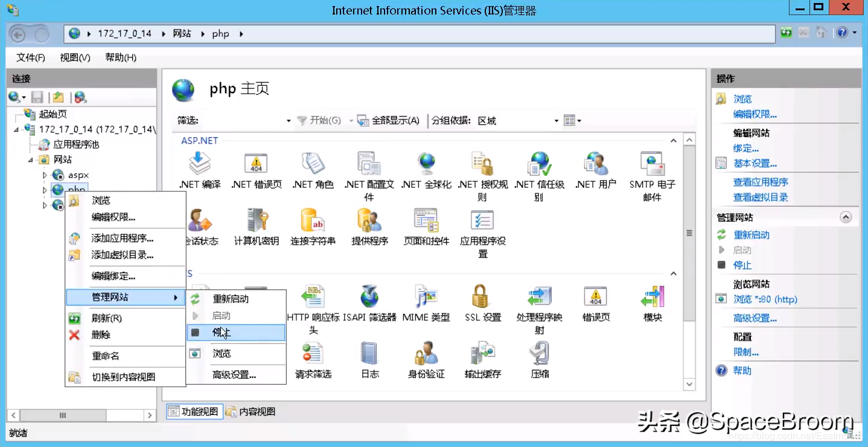Open the .NET 编译 feature icon
Screen dimensions: 868x447
200,163
